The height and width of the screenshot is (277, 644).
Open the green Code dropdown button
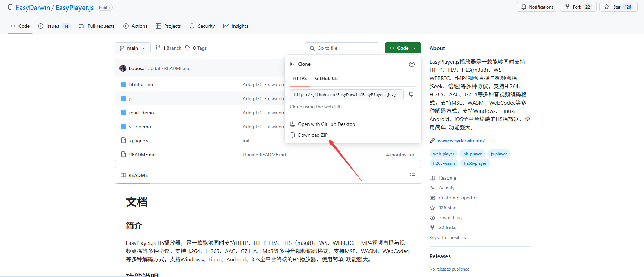pos(403,48)
